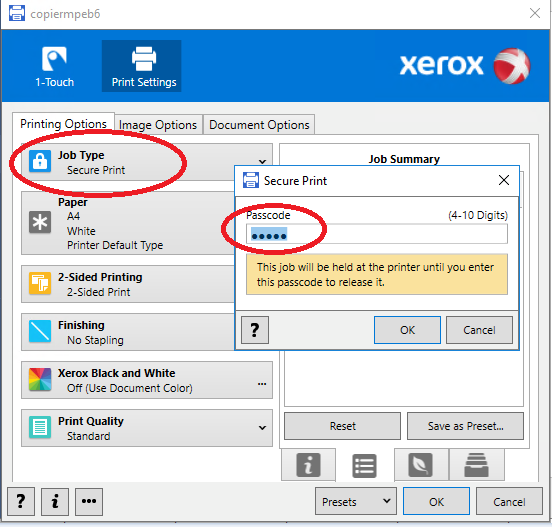Click the bottom-left ellipsis more options button
The image size is (552, 527).
[89, 501]
